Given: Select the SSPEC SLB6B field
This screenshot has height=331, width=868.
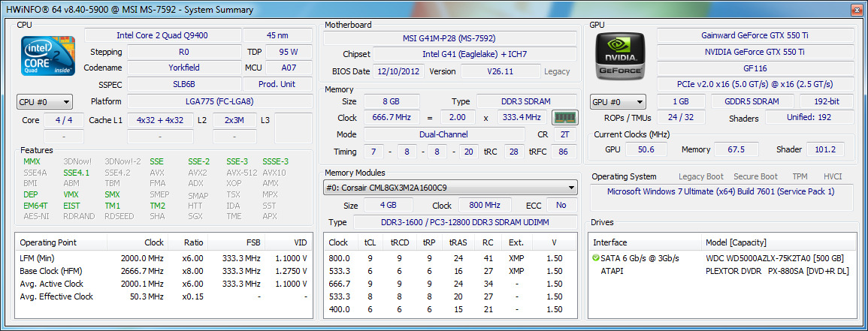Looking at the screenshot, I should (x=184, y=85).
